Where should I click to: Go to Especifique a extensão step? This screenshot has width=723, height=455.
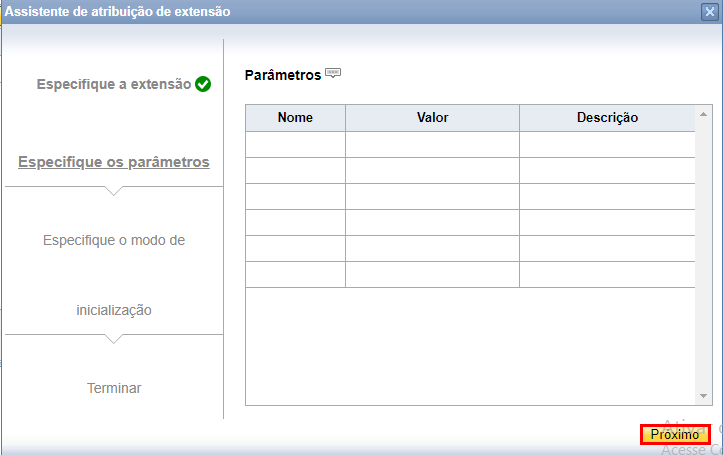tap(114, 84)
